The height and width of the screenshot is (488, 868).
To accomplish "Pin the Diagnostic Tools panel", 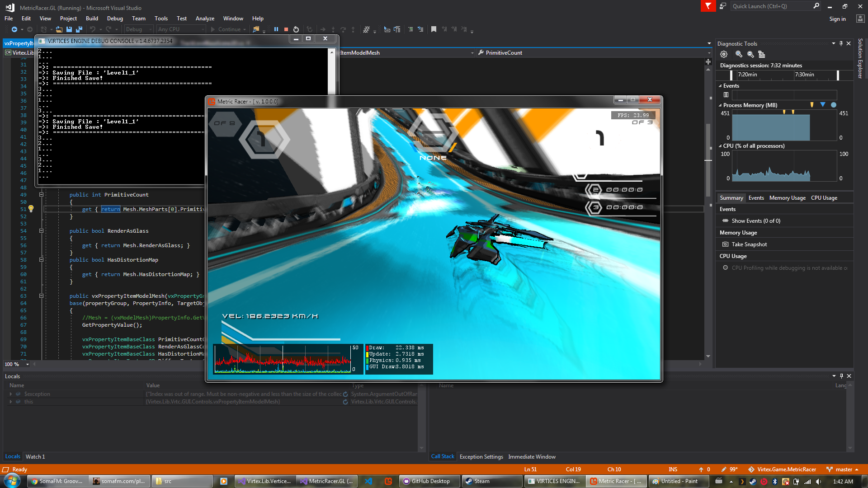I will click(x=841, y=43).
